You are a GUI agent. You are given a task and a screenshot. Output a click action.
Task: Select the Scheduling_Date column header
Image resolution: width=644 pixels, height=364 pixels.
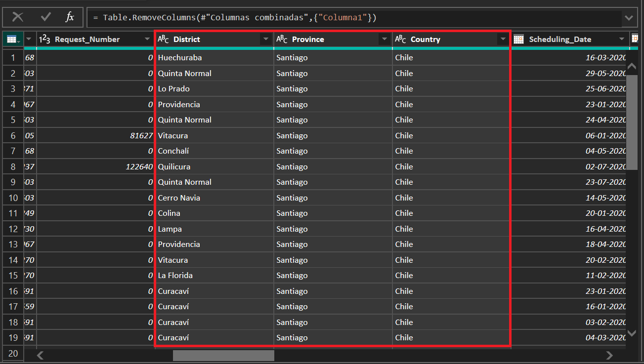[x=570, y=39]
